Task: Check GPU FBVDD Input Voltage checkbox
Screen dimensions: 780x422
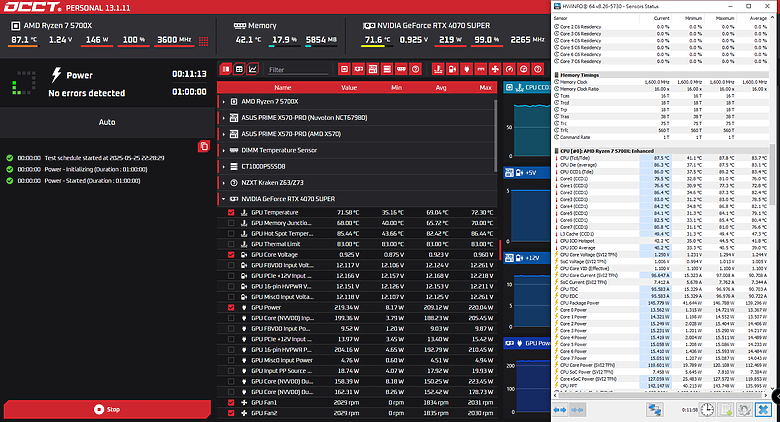Action: [231, 265]
